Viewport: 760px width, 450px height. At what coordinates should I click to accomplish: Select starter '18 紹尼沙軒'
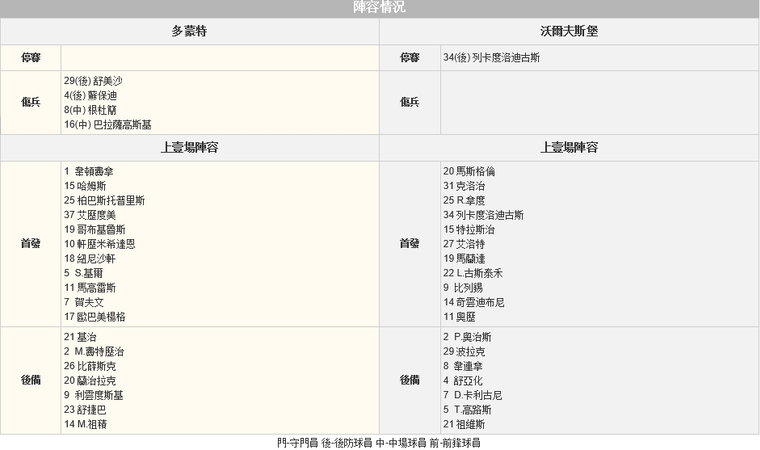pyautogui.click(x=90, y=258)
